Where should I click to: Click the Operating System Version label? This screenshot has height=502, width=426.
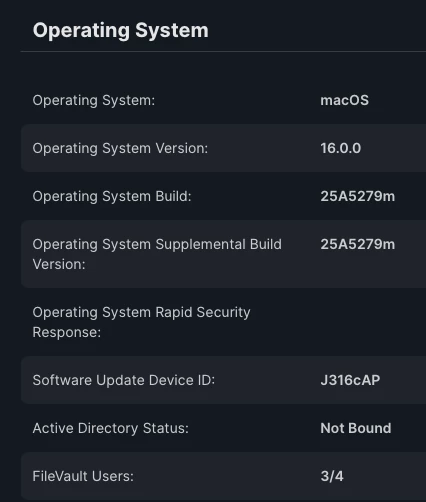click(120, 148)
